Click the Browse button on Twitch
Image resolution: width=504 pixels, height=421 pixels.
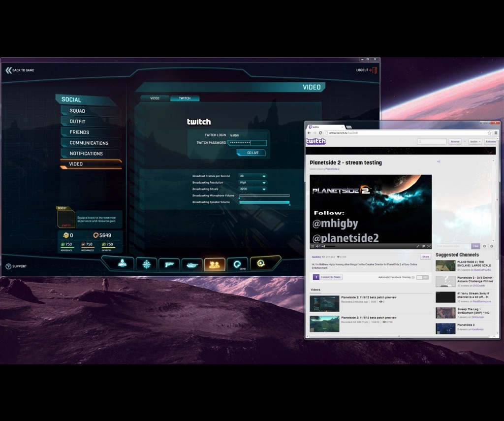[x=455, y=141]
